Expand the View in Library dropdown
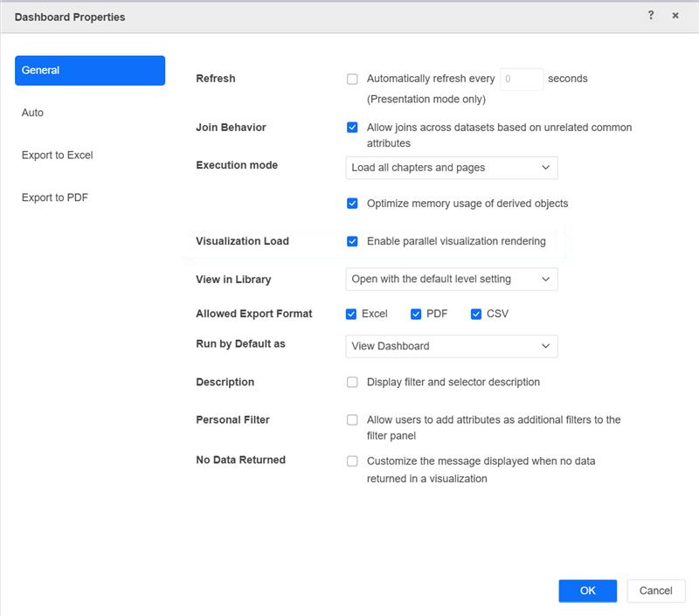This screenshot has width=699, height=616. (x=452, y=280)
